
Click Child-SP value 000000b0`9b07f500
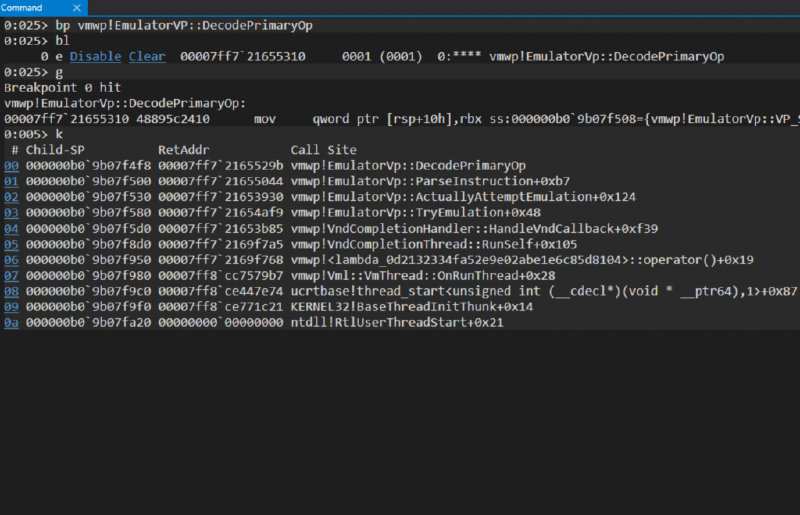[x=88, y=181]
